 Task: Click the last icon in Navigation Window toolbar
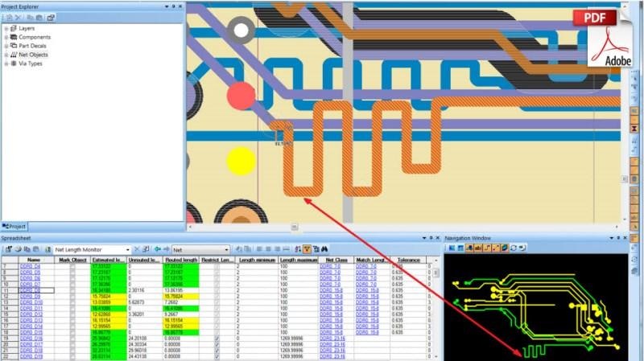click(522, 248)
